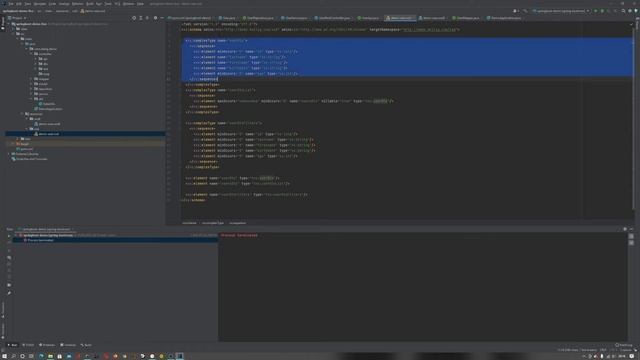
Task: Open the TODO tool window tab
Action: (x=28, y=345)
